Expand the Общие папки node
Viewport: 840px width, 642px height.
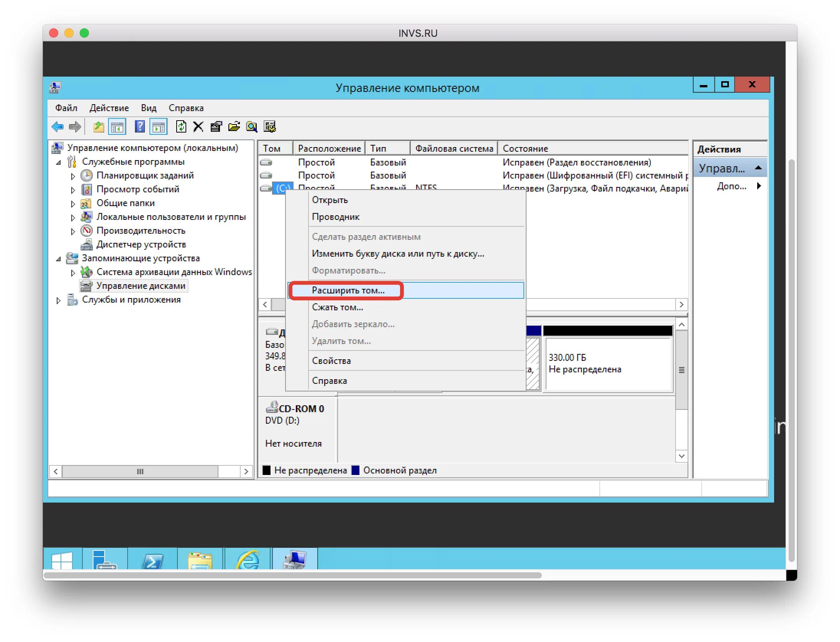click(x=73, y=204)
